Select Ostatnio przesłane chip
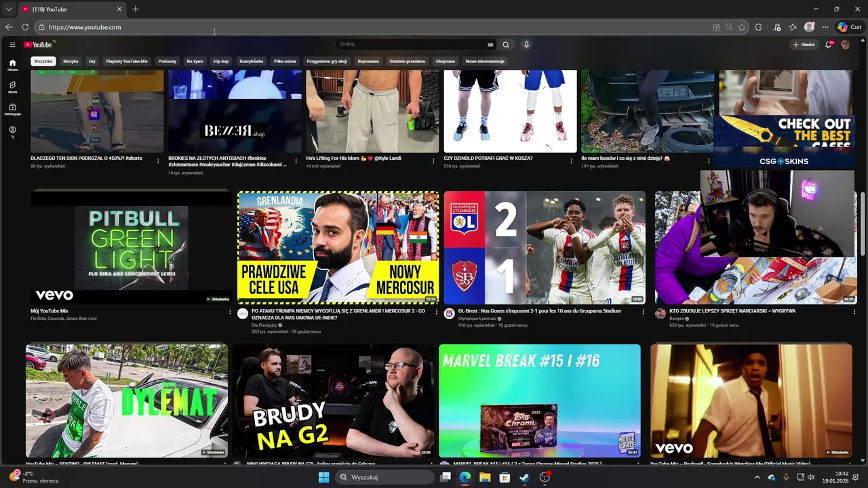This screenshot has height=488, width=868. pos(408,61)
